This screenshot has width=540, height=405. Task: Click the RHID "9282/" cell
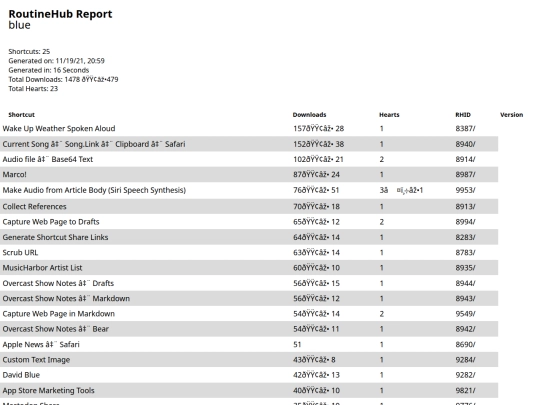465,375
